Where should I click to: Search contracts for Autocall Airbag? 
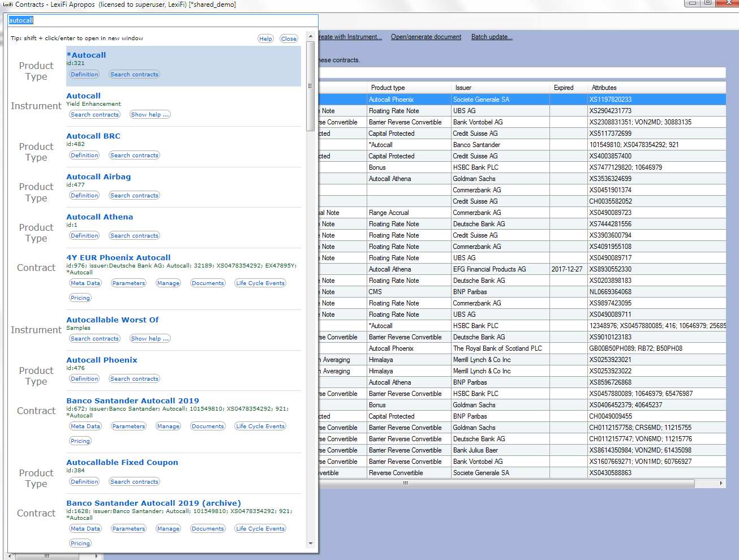click(x=134, y=196)
